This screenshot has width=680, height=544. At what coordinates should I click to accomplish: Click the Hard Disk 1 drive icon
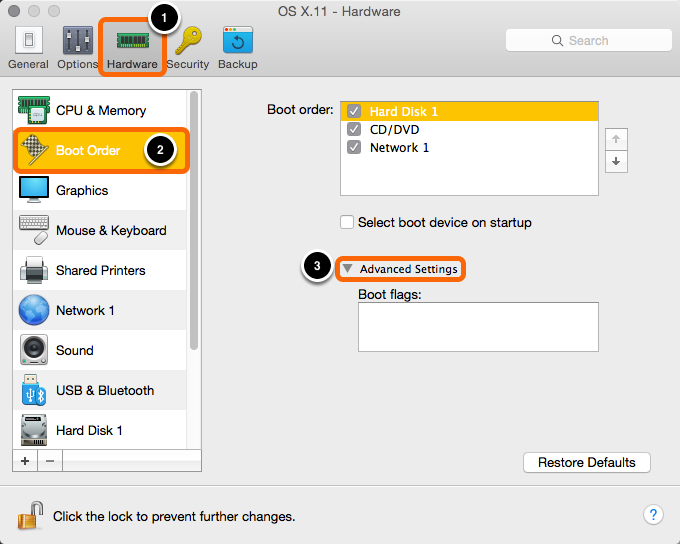coord(34,430)
